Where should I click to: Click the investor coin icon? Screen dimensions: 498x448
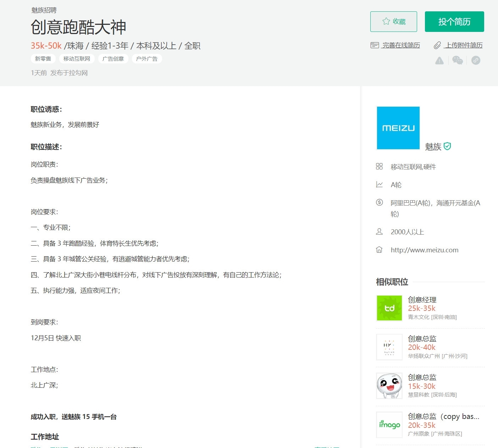380,202
